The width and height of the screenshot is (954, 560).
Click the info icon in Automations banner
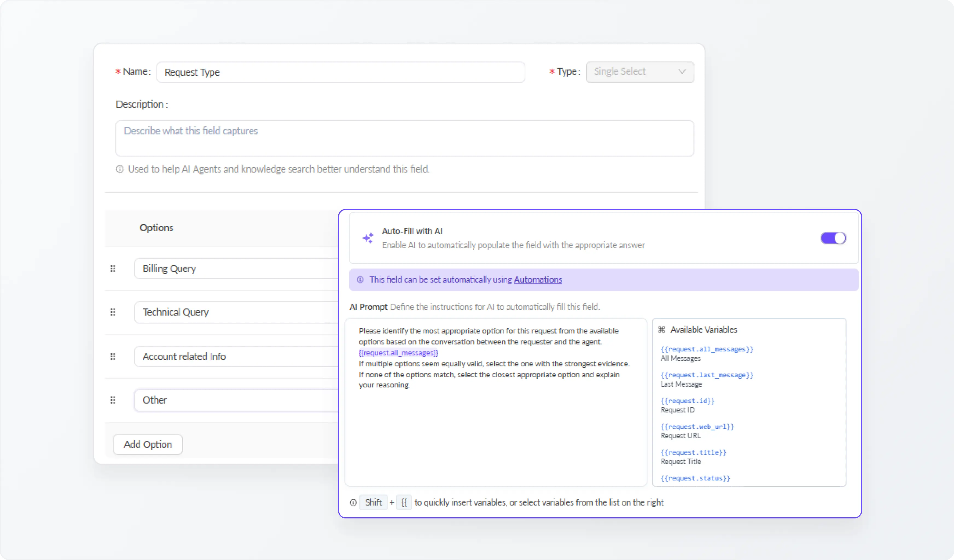360,280
